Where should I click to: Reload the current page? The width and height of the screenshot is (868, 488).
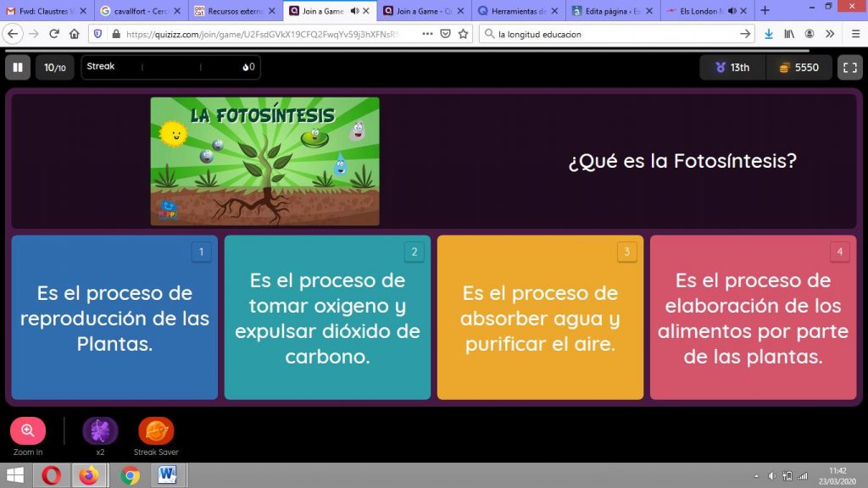point(54,34)
